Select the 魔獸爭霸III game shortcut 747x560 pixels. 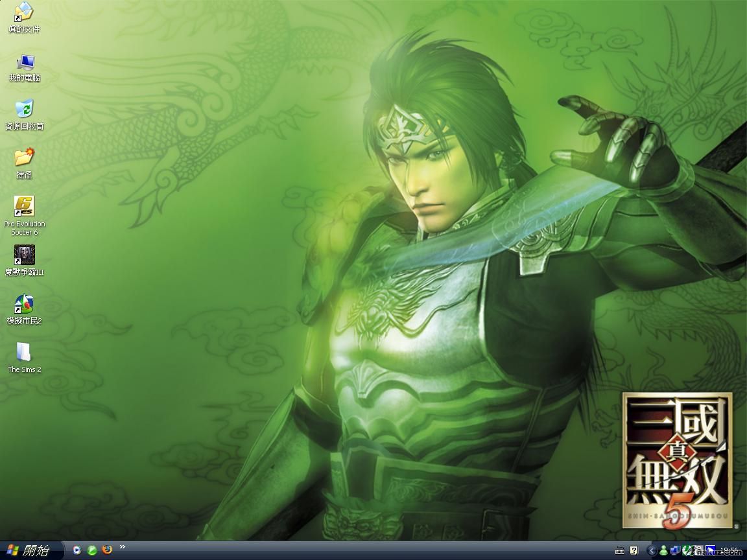click(24, 261)
